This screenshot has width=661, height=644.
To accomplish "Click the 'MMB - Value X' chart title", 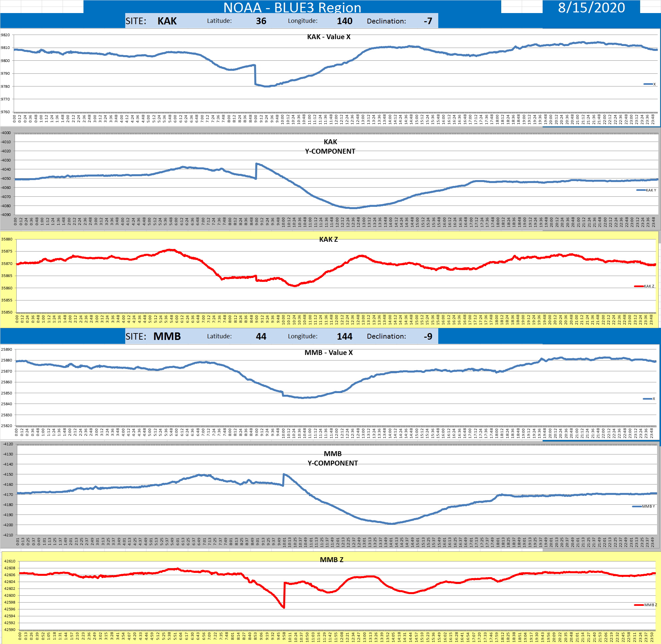I will pos(328,352).
